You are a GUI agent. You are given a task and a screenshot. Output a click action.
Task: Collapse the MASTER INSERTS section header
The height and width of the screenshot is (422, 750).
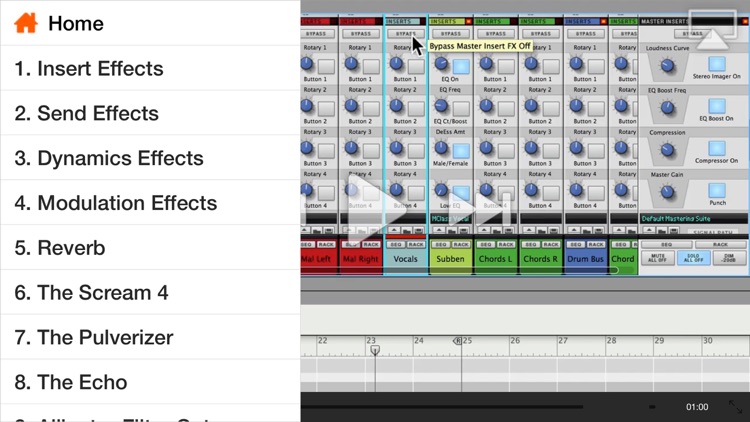tap(694, 22)
